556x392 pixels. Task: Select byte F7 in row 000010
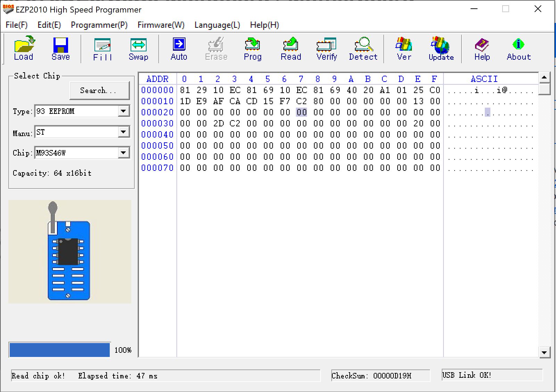click(x=285, y=101)
